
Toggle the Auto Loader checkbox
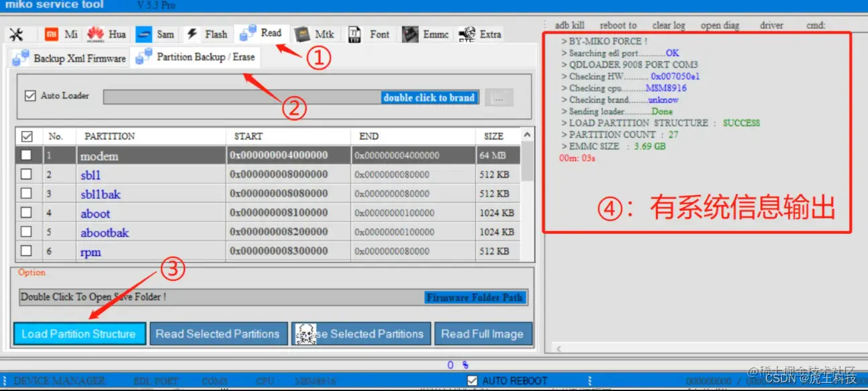click(30, 96)
